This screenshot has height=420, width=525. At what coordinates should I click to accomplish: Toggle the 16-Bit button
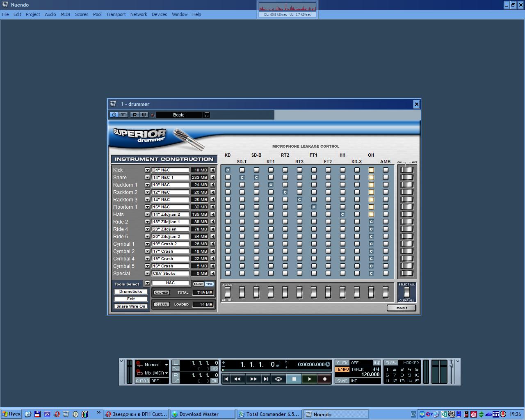coord(198,284)
